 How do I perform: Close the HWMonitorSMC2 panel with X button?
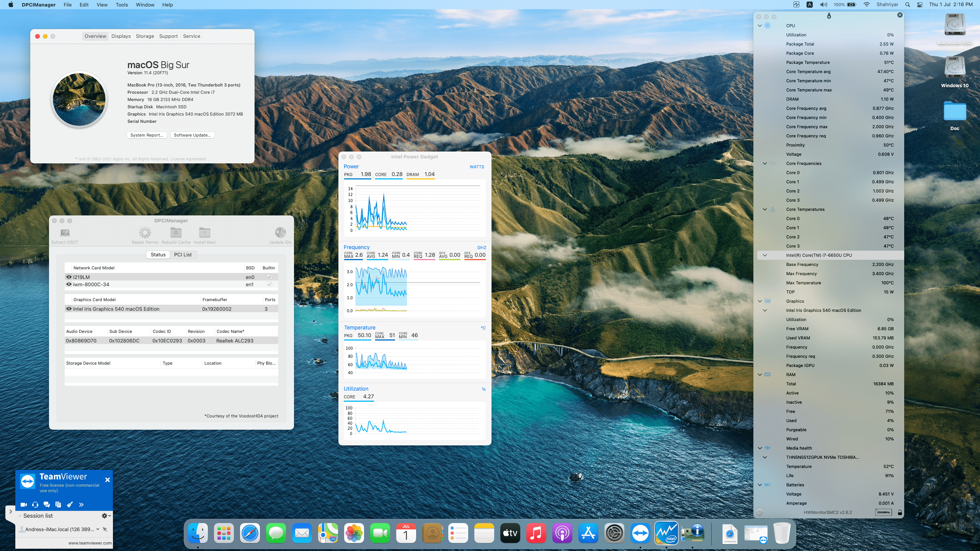pos(900,15)
